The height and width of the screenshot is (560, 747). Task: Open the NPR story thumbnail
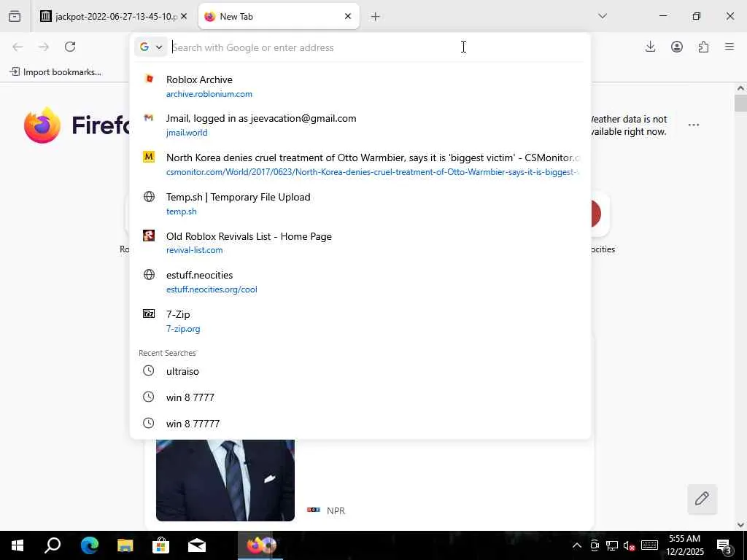tap(225, 480)
